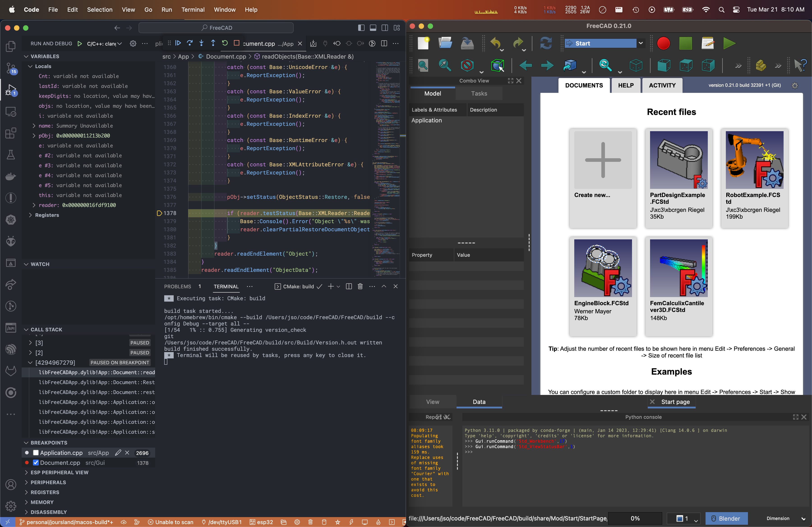This screenshot has height=527, width=812.
Task: Expand the pObj variable
Action: [34, 136]
